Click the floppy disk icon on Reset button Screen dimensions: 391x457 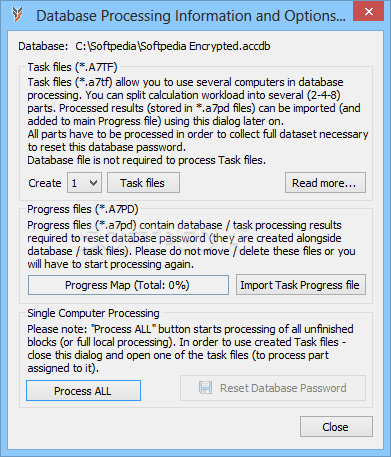point(205,388)
